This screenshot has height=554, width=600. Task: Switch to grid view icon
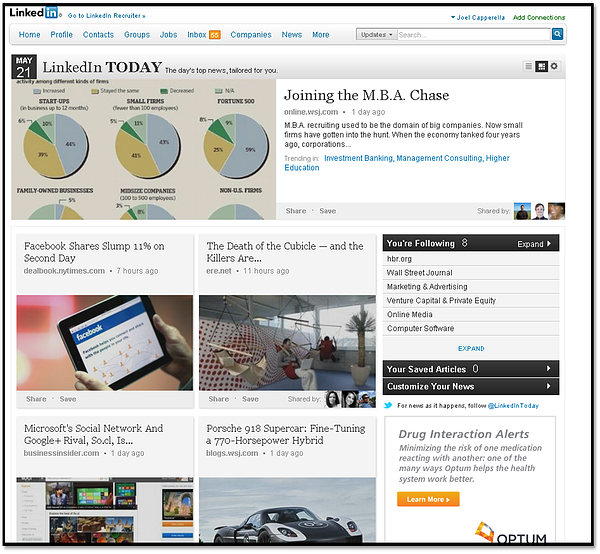[541, 67]
